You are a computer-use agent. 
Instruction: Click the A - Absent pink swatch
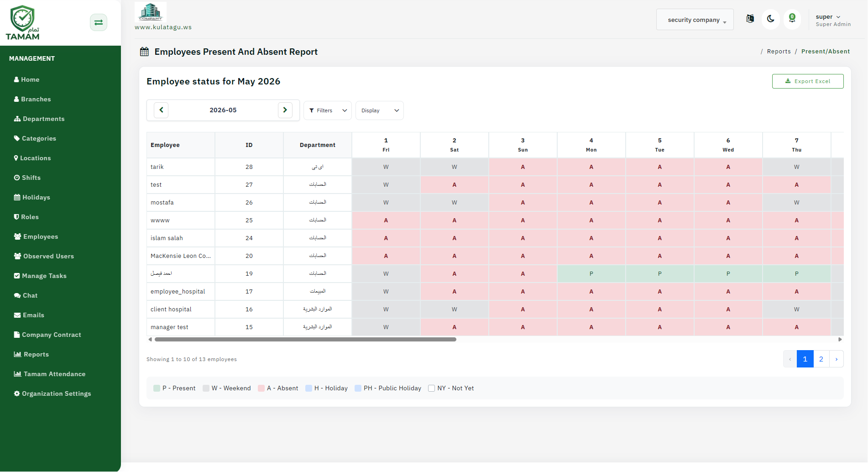(261, 388)
